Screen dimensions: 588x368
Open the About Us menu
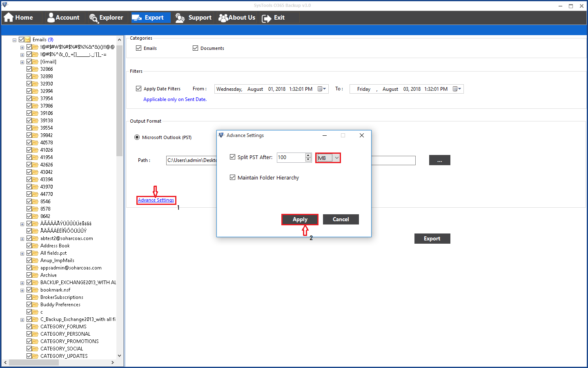click(x=237, y=18)
